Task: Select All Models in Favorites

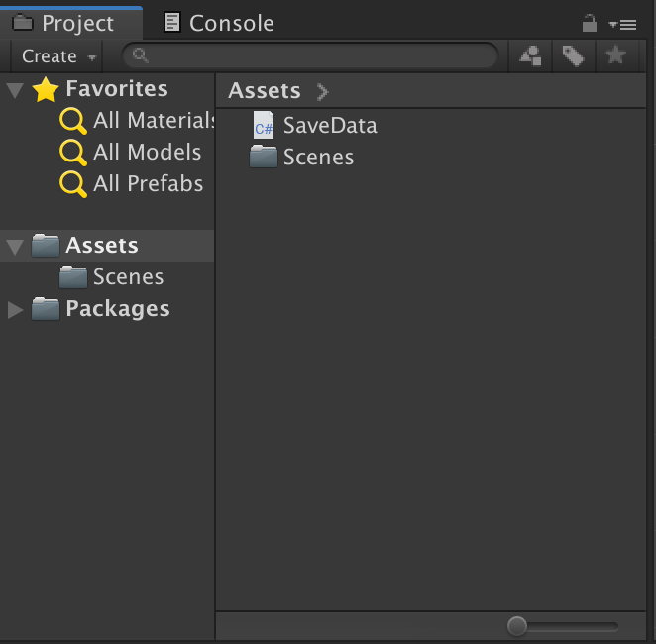Action: point(131,152)
